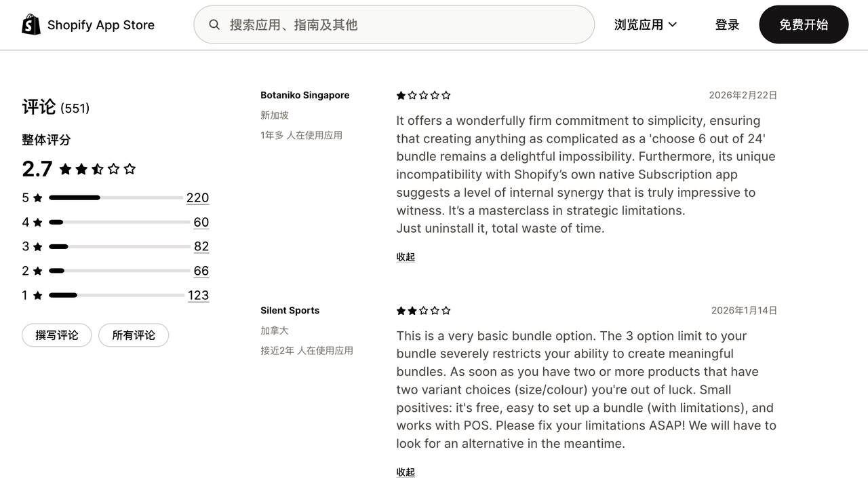Viewport: 868px width, 494px height.
Task: Click the star icon beside rating 3
Action: click(38, 247)
